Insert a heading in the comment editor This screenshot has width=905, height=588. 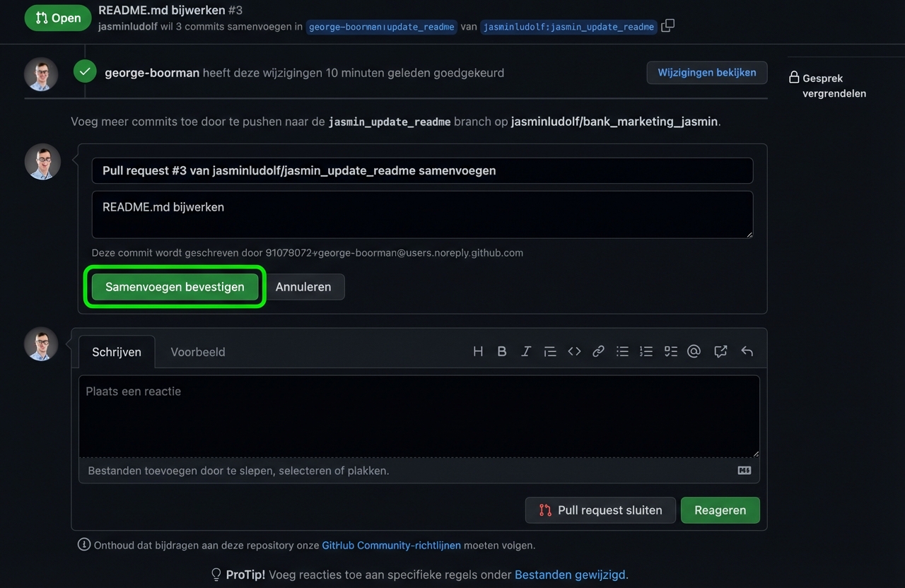(x=478, y=351)
